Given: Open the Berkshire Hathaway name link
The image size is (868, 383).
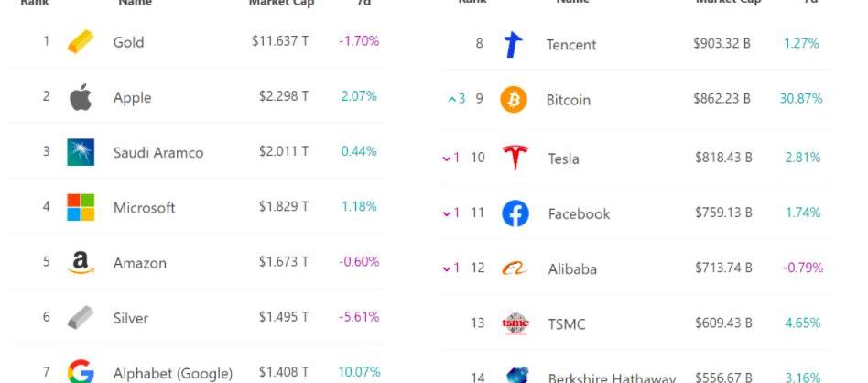Looking at the screenshot, I should (x=611, y=378).
